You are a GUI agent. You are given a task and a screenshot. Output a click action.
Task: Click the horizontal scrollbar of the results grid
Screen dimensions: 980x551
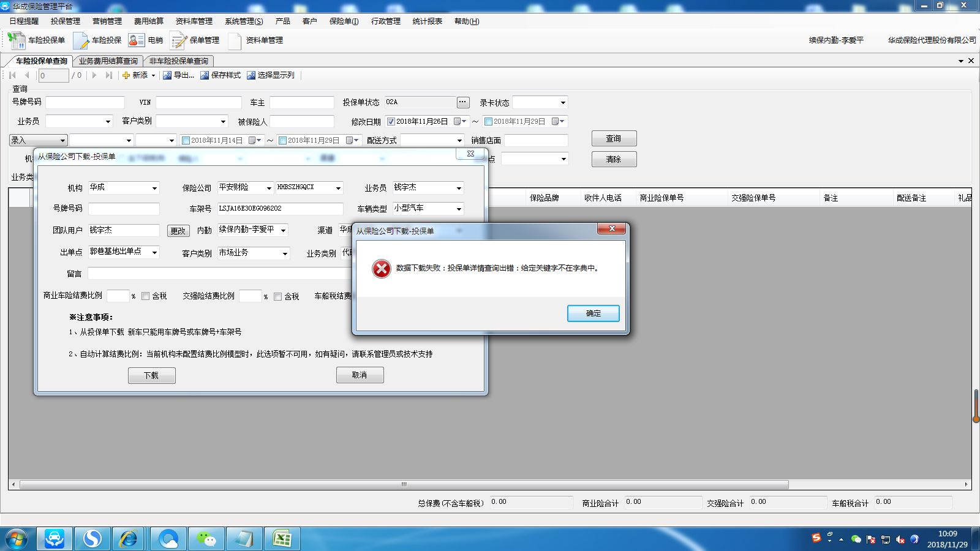click(x=404, y=484)
